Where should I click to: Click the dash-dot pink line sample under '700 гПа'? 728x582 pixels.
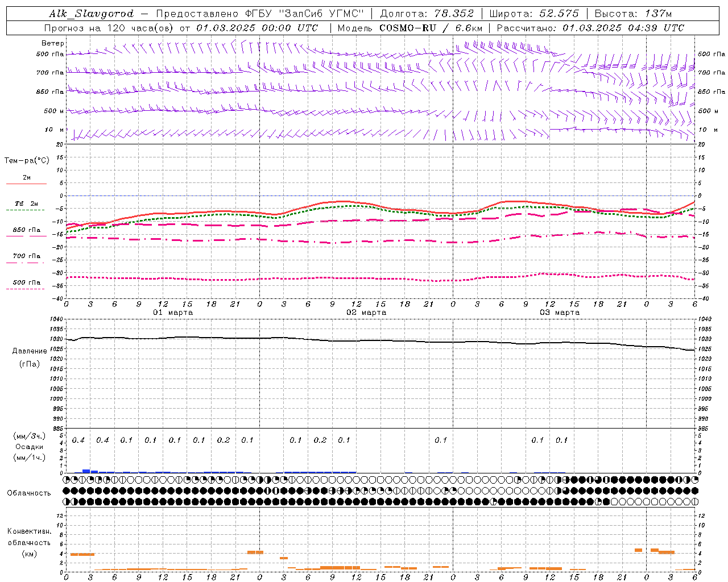tap(26, 263)
